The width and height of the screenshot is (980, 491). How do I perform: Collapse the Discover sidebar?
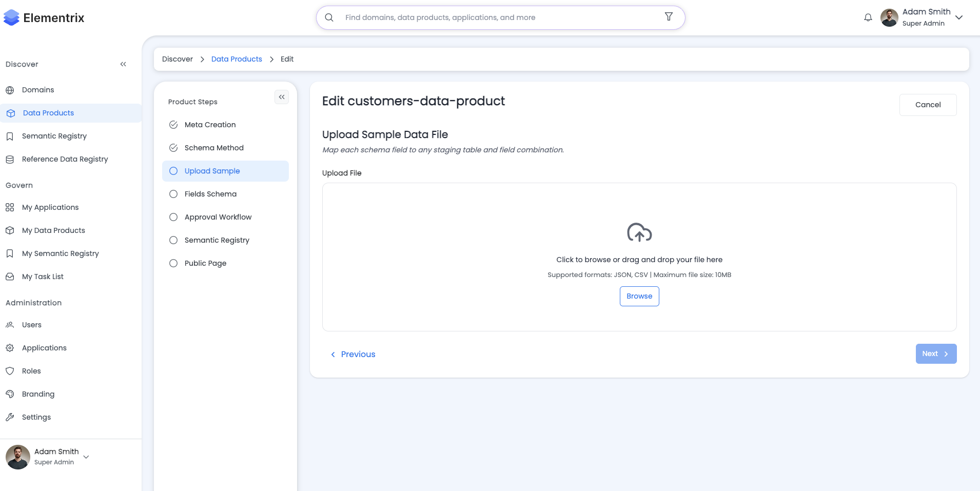click(x=123, y=64)
